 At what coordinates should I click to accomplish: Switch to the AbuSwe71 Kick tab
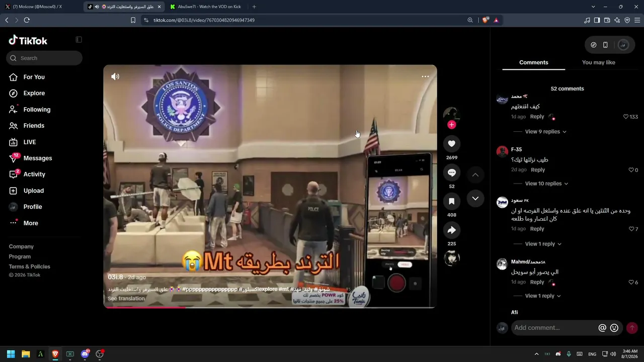(x=205, y=7)
